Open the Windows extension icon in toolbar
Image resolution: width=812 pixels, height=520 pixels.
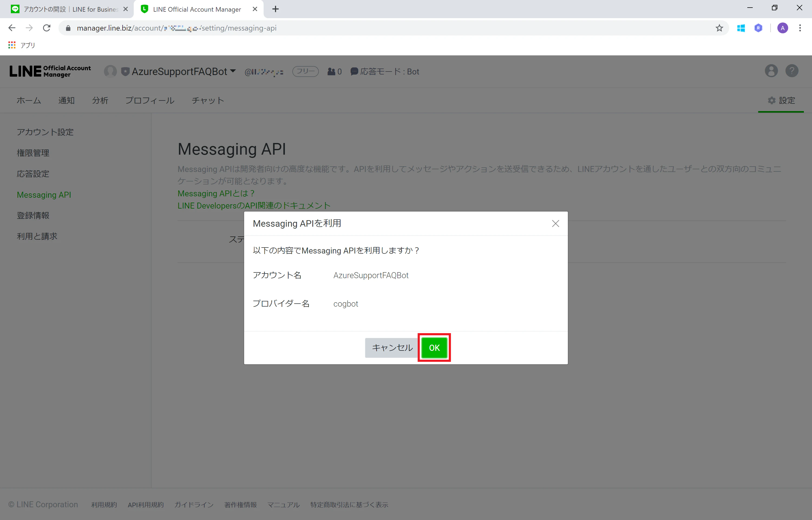pyautogui.click(x=741, y=28)
